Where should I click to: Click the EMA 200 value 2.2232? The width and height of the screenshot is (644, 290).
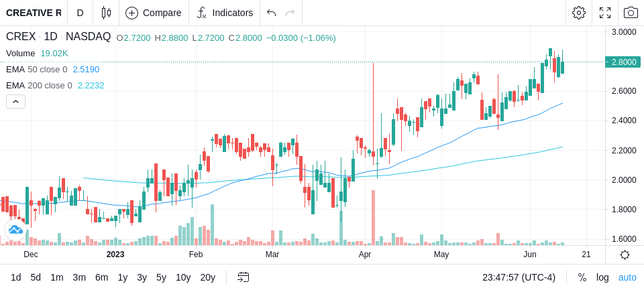click(x=91, y=85)
